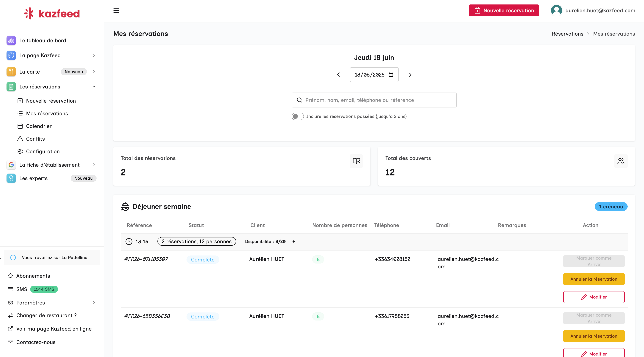Expand La fiche d'établissement submenu
The image size is (644, 357).
click(x=94, y=165)
